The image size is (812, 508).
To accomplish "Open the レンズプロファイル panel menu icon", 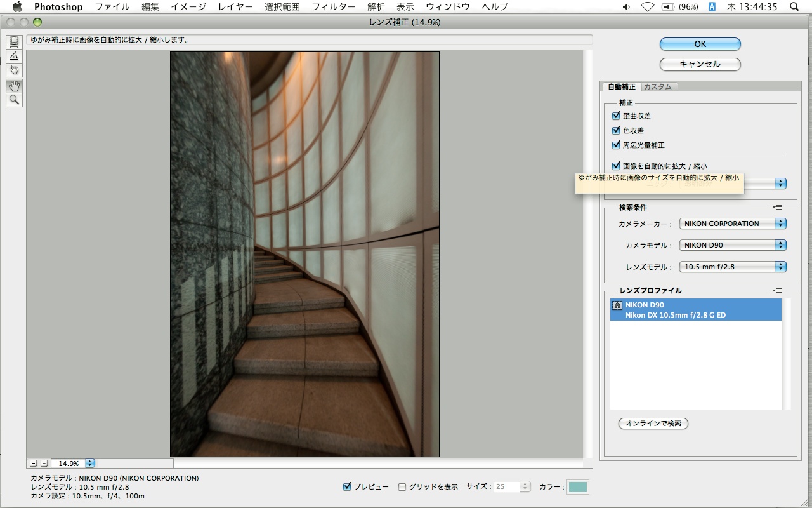I will [x=777, y=290].
